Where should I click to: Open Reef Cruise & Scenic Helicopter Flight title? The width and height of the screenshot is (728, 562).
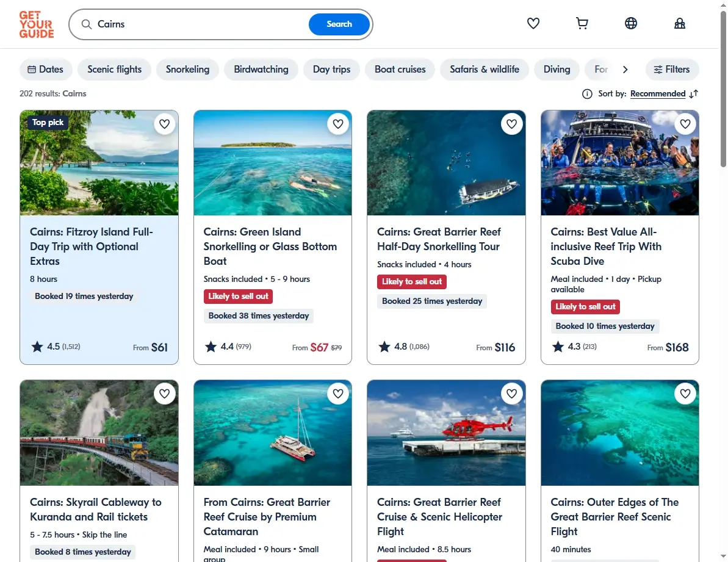[439, 516]
